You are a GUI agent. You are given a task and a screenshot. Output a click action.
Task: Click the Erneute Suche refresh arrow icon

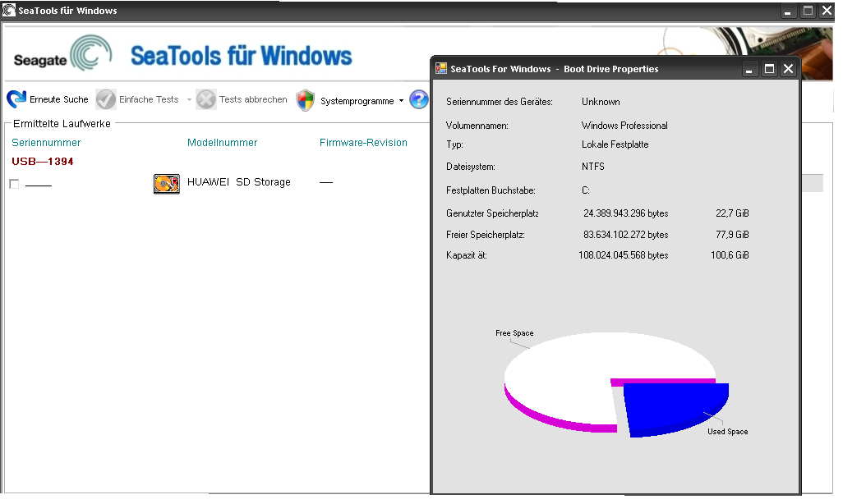[16, 99]
